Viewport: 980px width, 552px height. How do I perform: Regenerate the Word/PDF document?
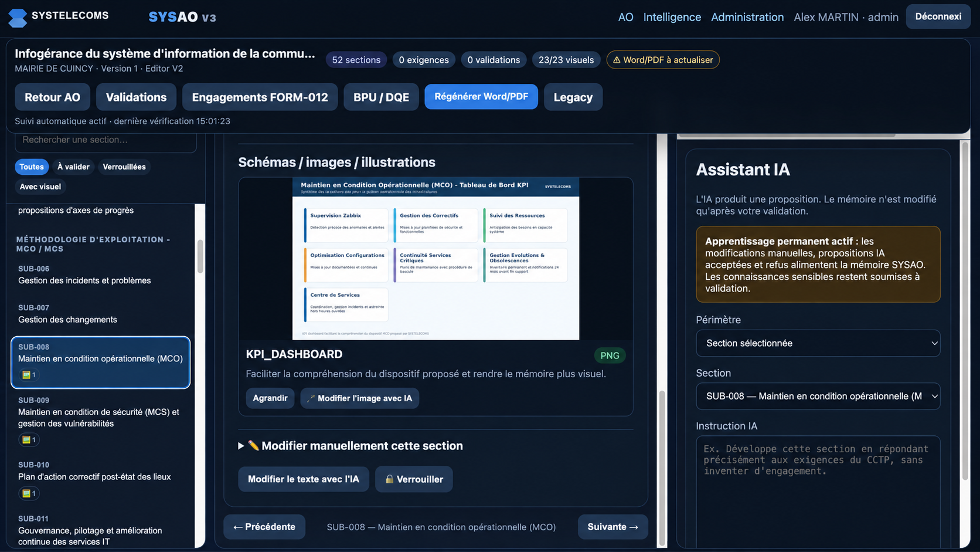(x=481, y=97)
